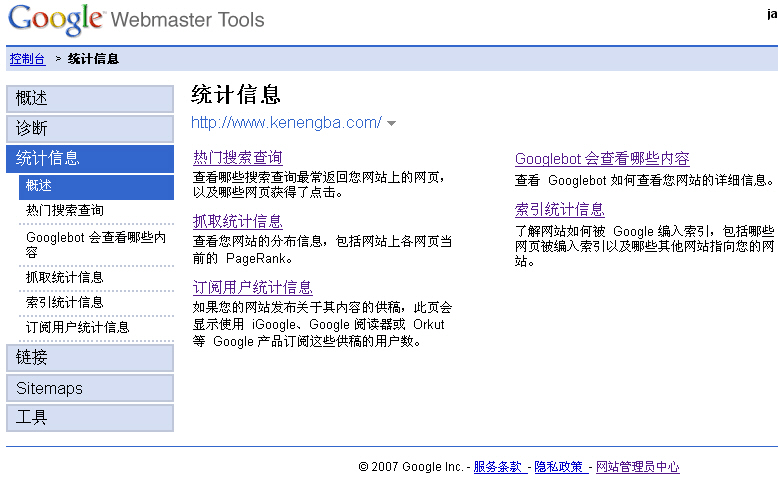Open the site URL dropdown arrow
The height and width of the screenshot is (493, 778).
[391, 124]
